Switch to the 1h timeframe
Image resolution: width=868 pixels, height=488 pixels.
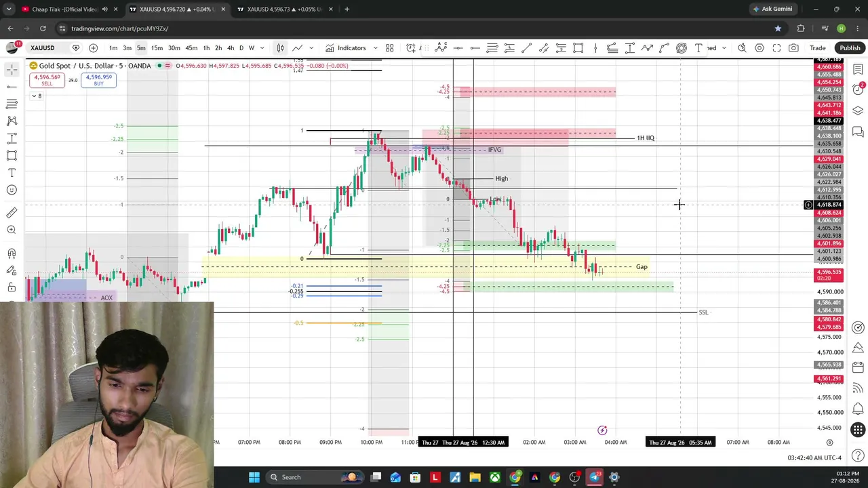[206, 48]
